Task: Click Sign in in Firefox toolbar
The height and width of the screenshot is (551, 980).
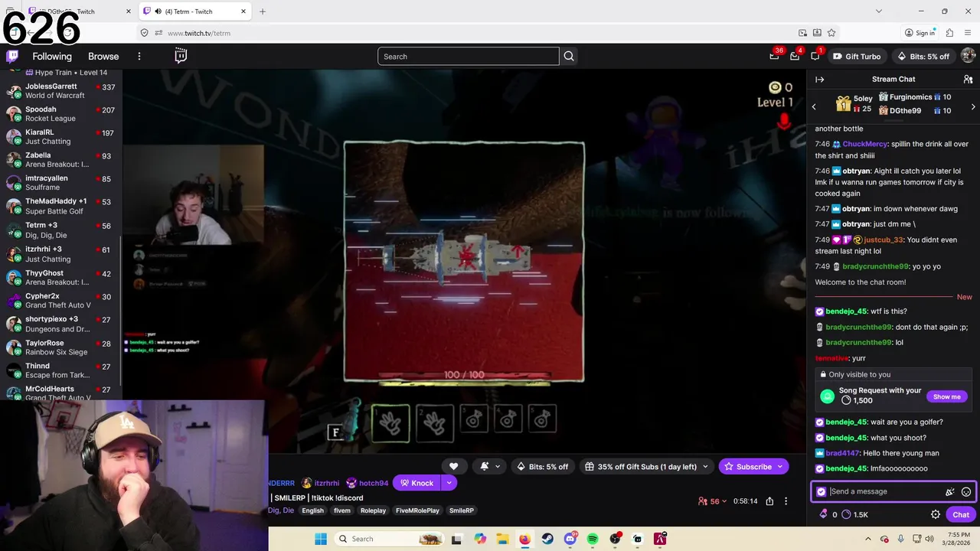Action: pos(920,33)
